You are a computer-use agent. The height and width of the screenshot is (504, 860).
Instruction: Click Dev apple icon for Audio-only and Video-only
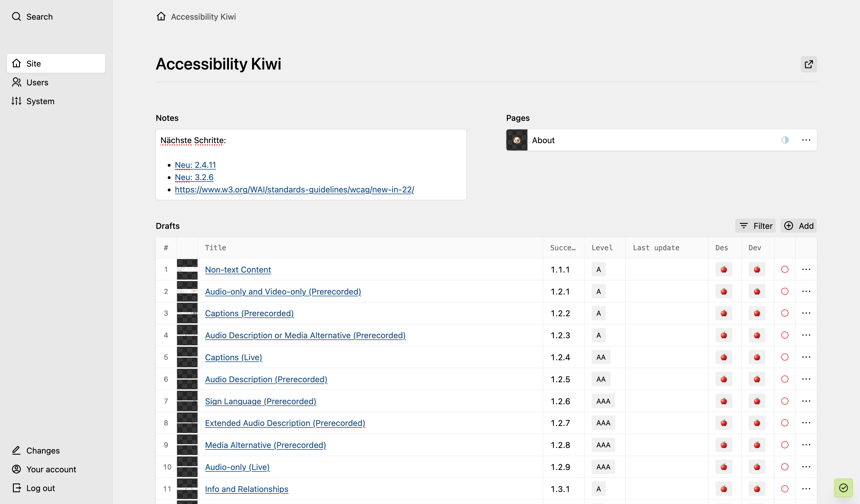click(x=757, y=291)
